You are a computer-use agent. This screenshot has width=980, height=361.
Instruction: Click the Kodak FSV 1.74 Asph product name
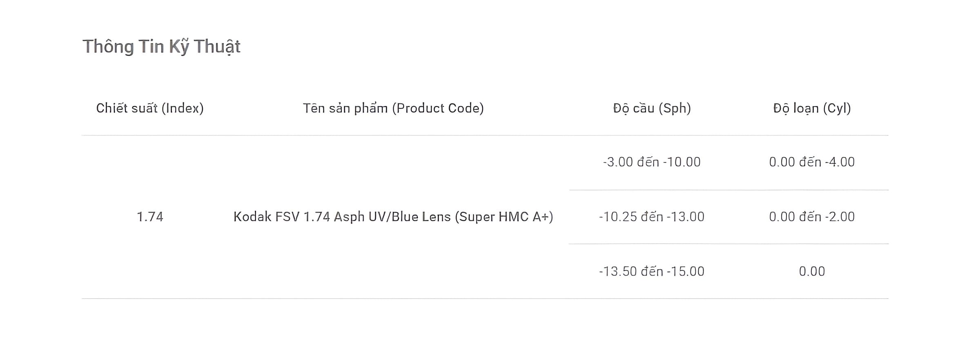click(x=393, y=217)
